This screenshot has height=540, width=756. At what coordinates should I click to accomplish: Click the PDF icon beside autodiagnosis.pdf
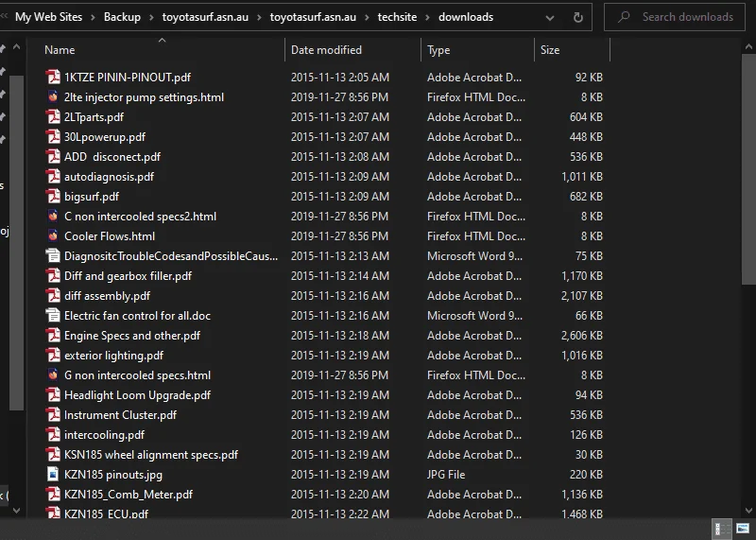coord(53,176)
